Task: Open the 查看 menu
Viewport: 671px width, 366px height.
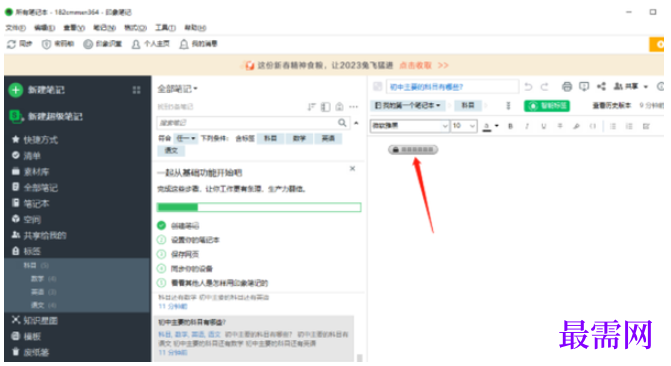Action: point(74,28)
